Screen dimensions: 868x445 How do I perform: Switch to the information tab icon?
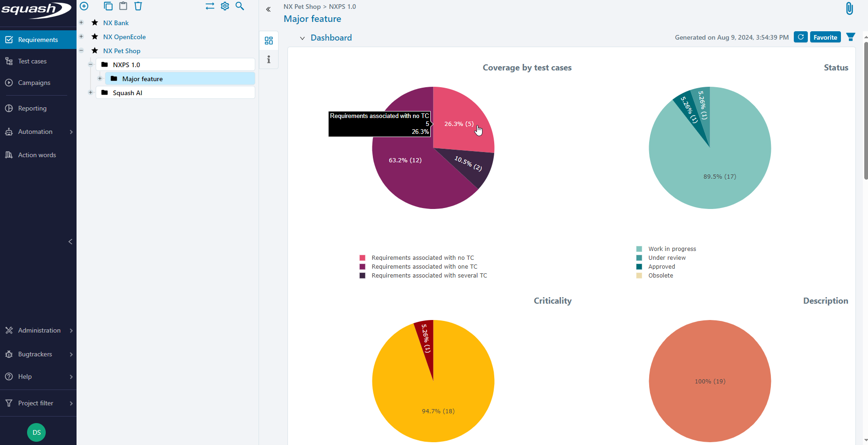pyautogui.click(x=269, y=60)
